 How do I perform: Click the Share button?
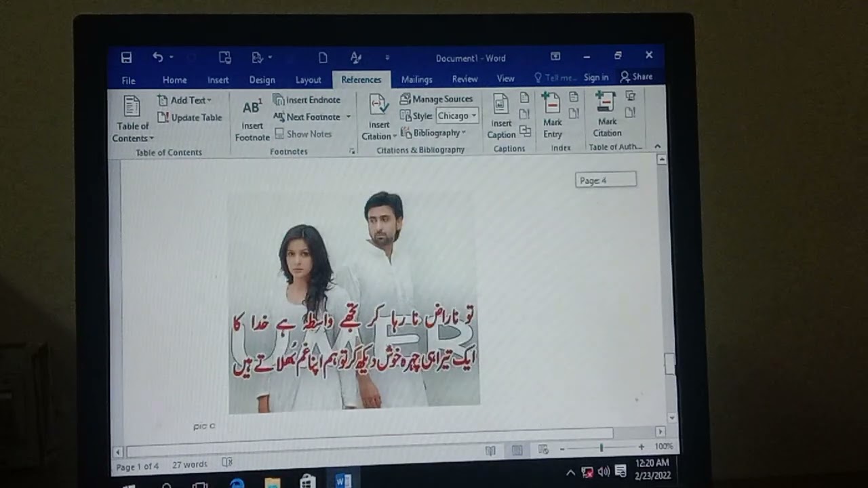[636, 77]
